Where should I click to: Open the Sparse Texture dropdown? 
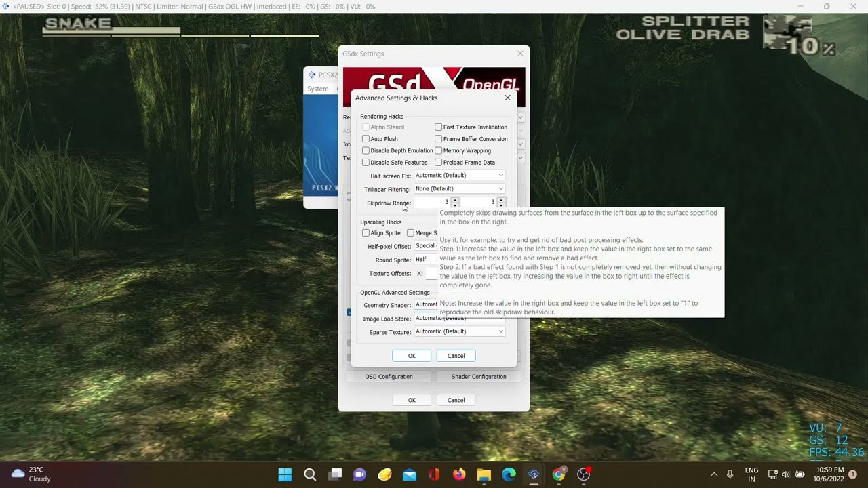tap(460, 331)
